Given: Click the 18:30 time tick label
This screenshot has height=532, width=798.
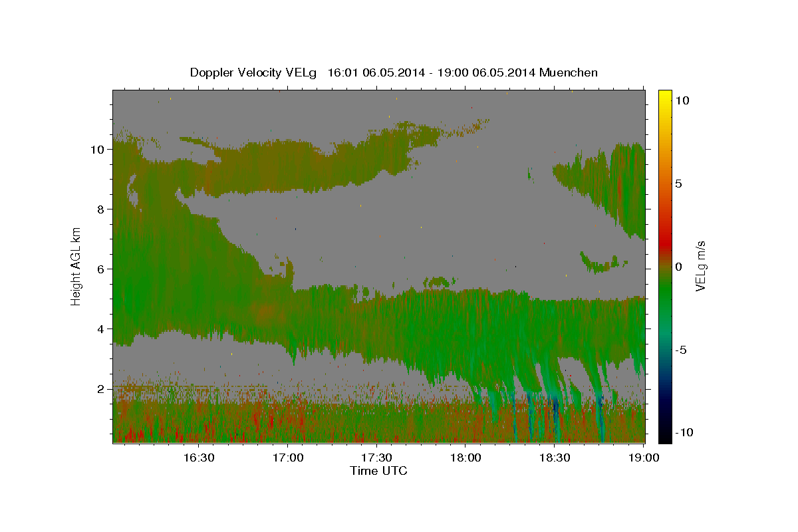Looking at the screenshot, I should (x=555, y=458).
